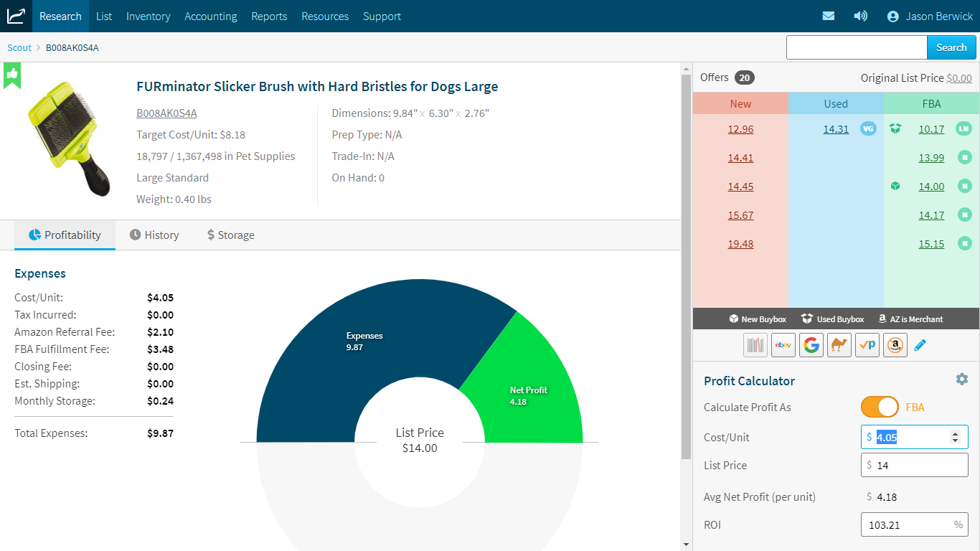The image size is (980, 551).
Task: Open the Research menu
Action: click(x=60, y=16)
